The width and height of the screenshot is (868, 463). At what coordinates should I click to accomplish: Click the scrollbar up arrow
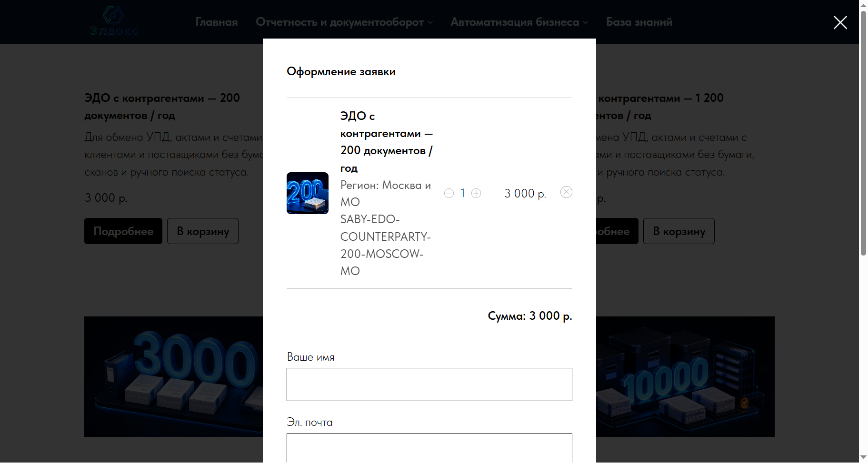(863, 5)
